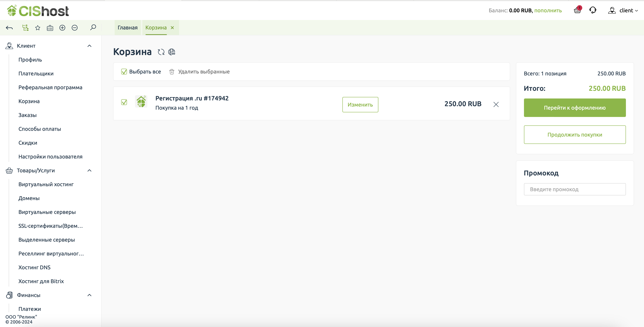Switch to the Главная tab
644x327 pixels.
[x=128, y=28]
